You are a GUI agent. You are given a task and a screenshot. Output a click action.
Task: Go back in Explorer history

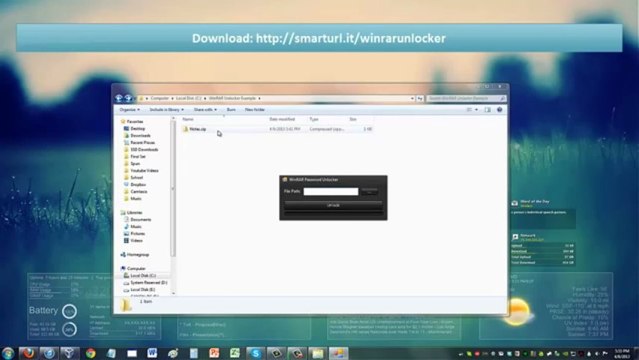(119, 98)
